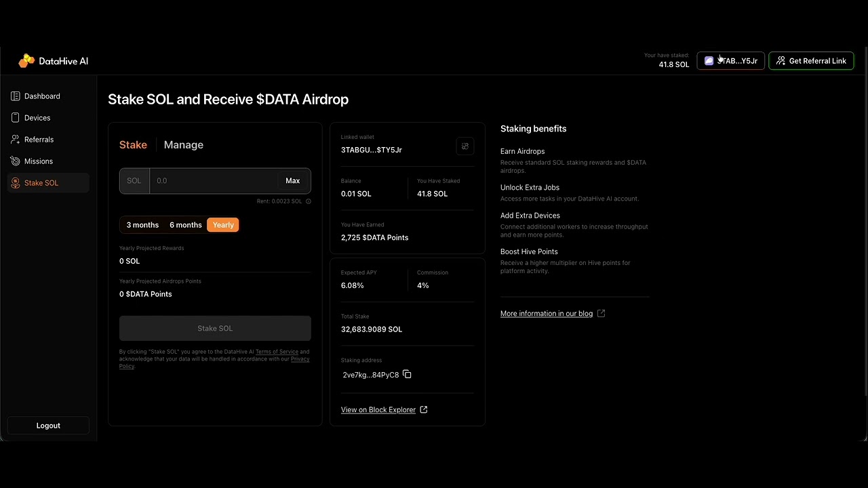This screenshot has height=488, width=868.
Task: Select Stake SOL in the sidebar
Action: tap(48, 183)
